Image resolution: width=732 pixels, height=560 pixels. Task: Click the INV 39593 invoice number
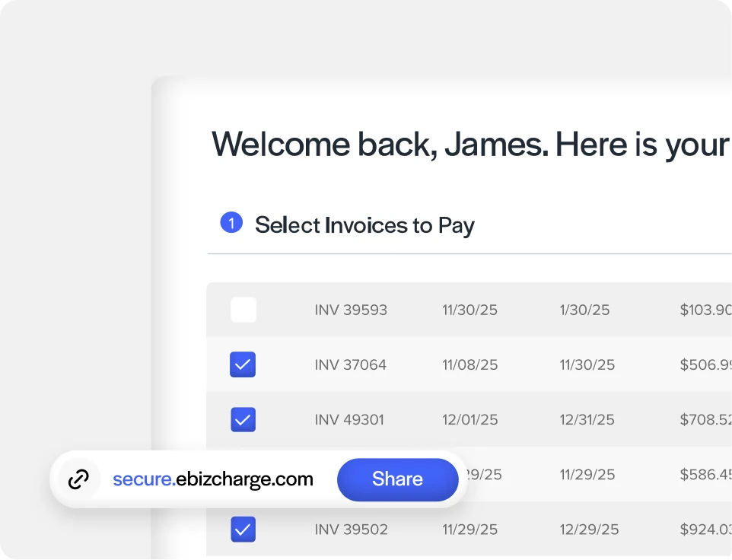351,310
